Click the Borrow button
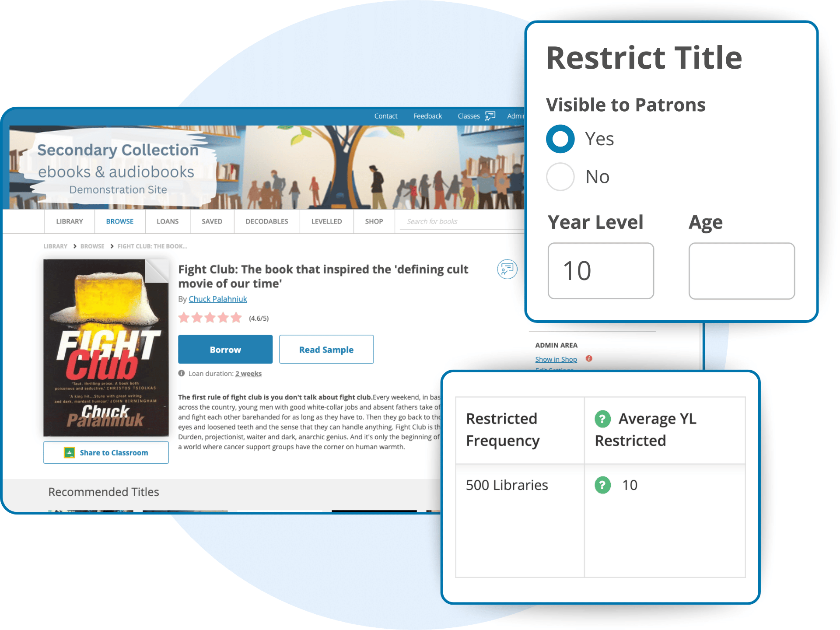Viewport: 840px width, 630px height. pos(225,349)
